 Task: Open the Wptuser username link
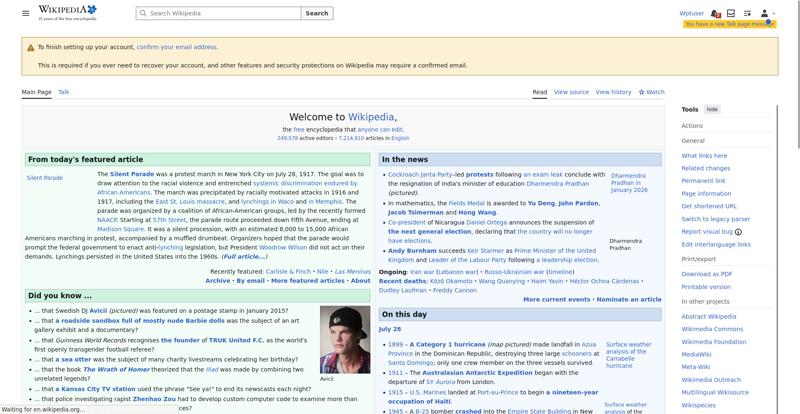pos(691,13)
